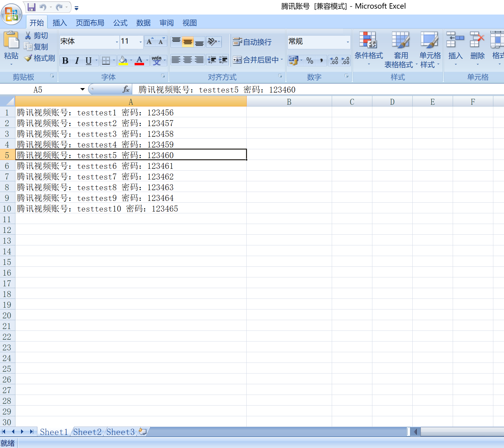Click the formula bar text field
Viewport: 504px width, 448px height.
pos(319,89)
